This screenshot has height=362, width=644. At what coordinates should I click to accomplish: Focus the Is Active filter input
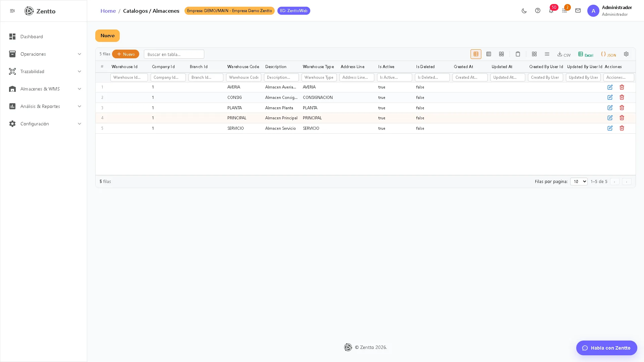(394, 77)
